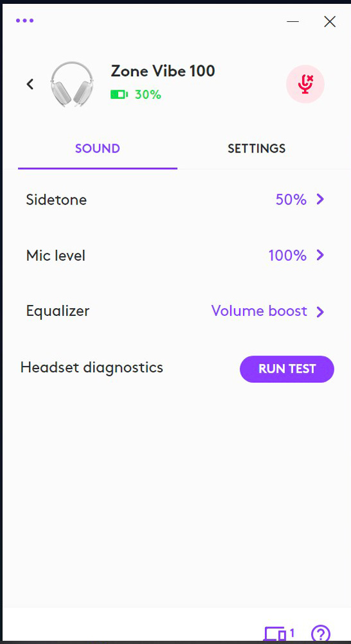The width and height of the screenshot is (351, 644).
Task: Switch to the SETTINGS tab
Action: (257, 148)
